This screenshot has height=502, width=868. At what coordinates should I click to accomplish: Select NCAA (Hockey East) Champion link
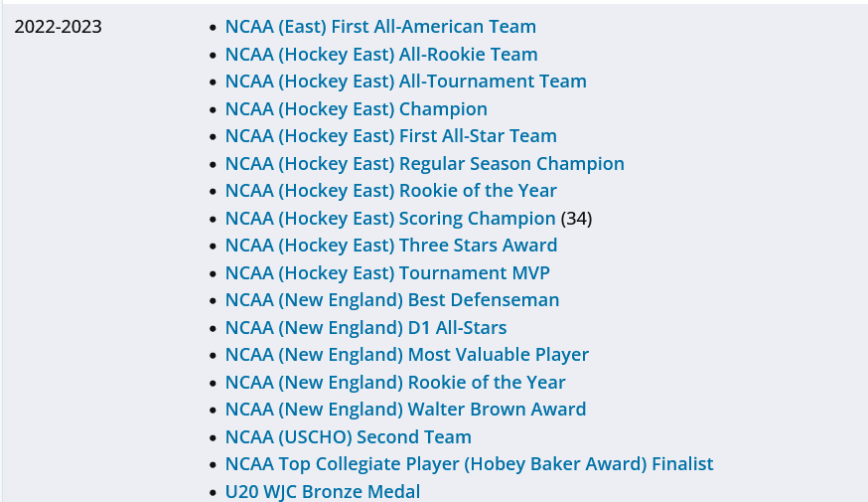pyautogui.click(x=356, y=109)
